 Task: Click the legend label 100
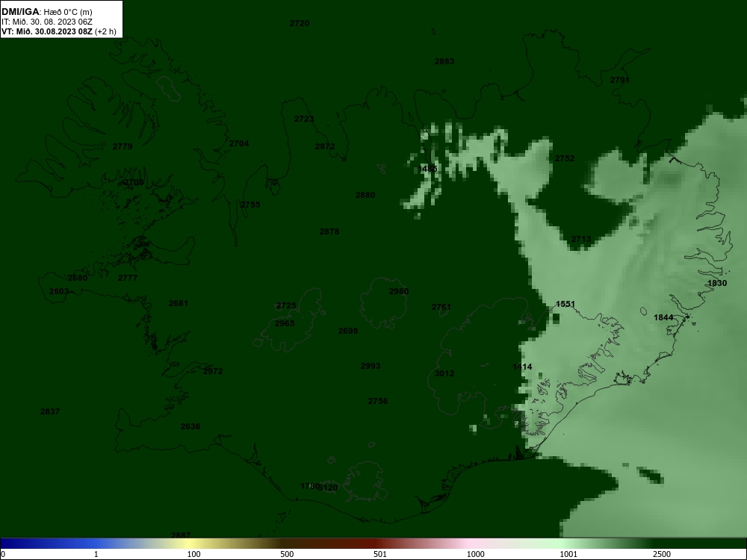[x=193, y=554]
